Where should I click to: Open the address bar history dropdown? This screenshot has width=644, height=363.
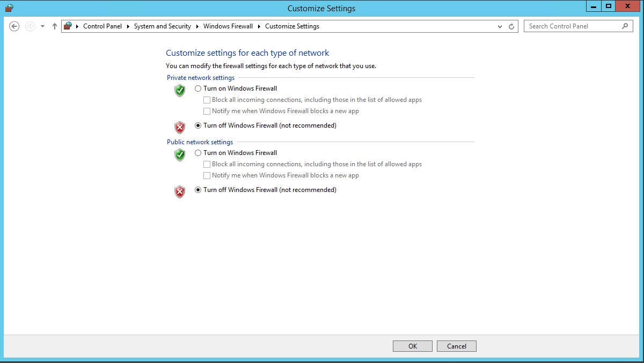click(x=500, y=26)
